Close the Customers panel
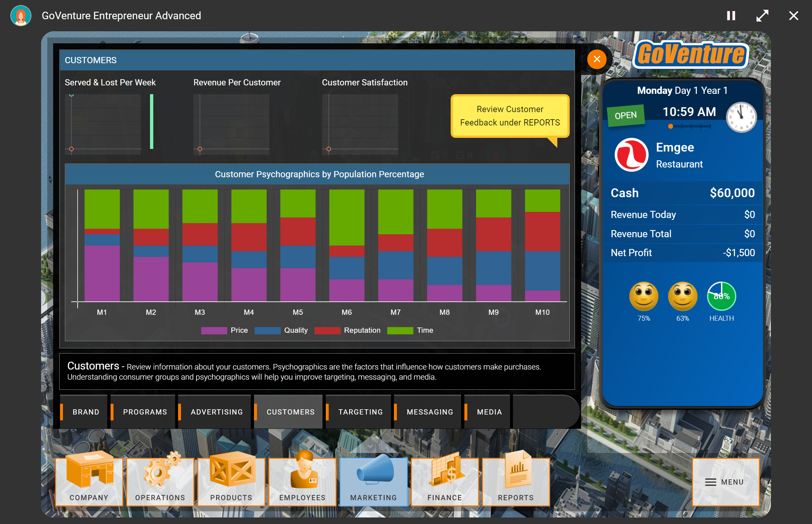This screenshot has width=812, height=524. pyautogui.click(x=596, y=59)
